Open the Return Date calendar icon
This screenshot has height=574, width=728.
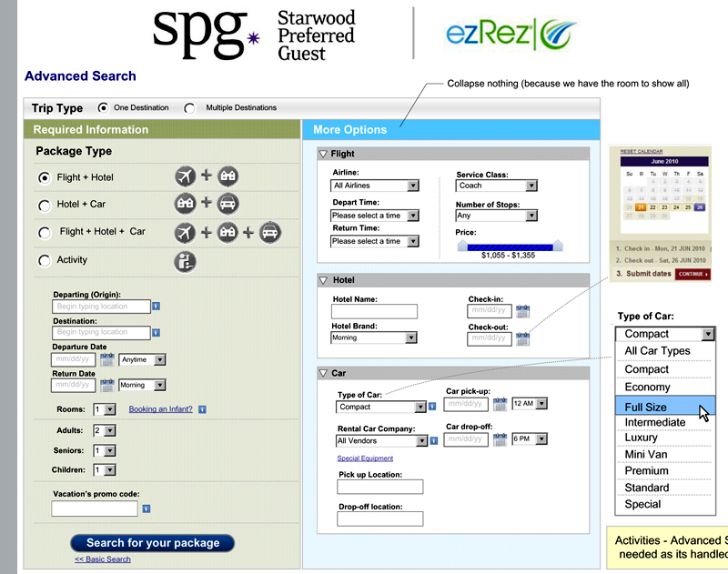coord(106,385)
